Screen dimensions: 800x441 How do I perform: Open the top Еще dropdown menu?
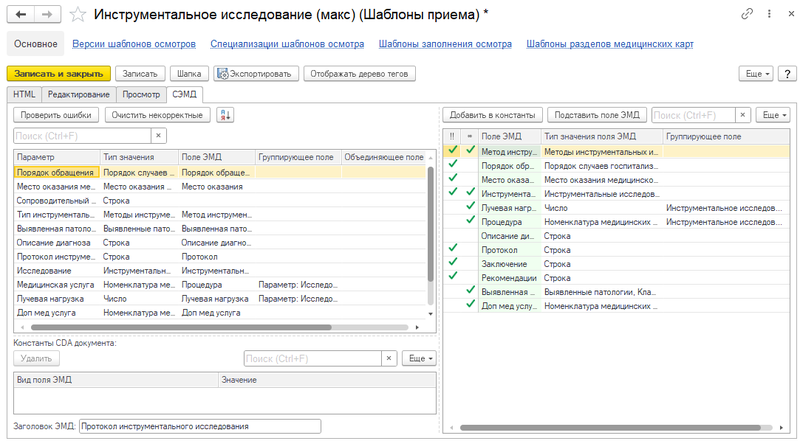(x=757, y=74)
